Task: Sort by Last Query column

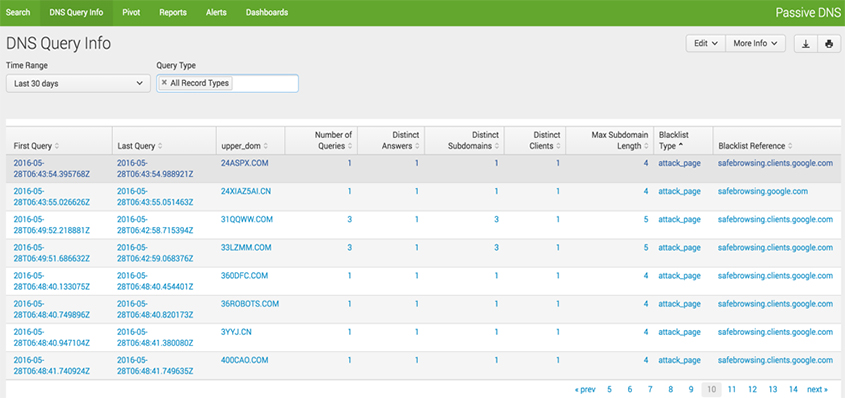Action: pos(140,146)
